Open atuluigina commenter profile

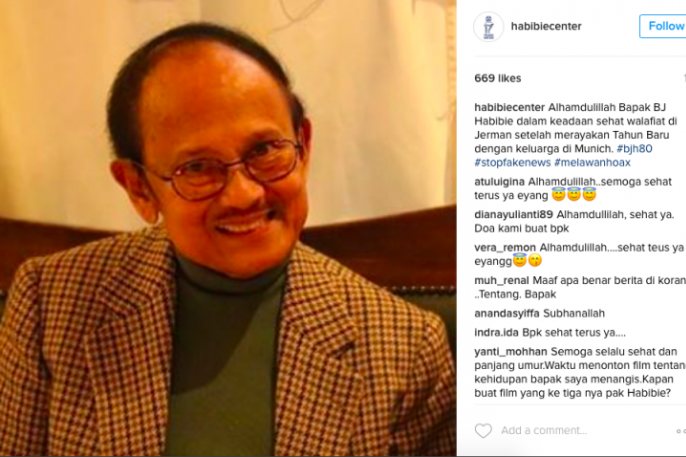pos(500,182)
